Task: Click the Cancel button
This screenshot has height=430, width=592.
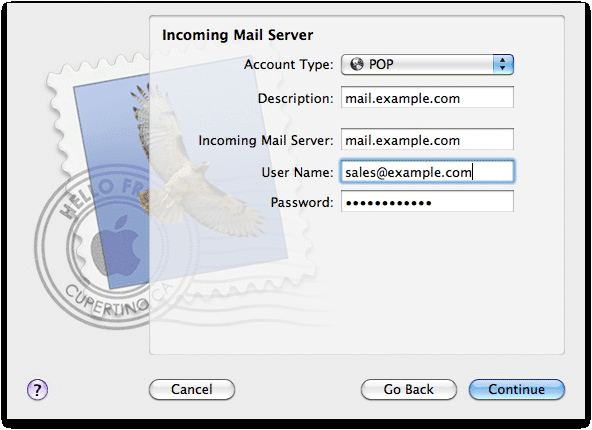Action: (192, 389)
